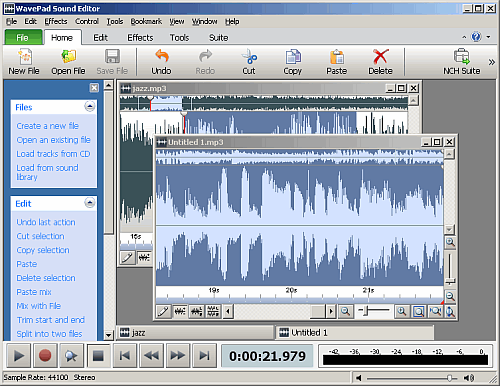Click vertical zoom out magnifier in Untitled 1
The width and height of the screenshot is (500, 386).
[450, 296]
